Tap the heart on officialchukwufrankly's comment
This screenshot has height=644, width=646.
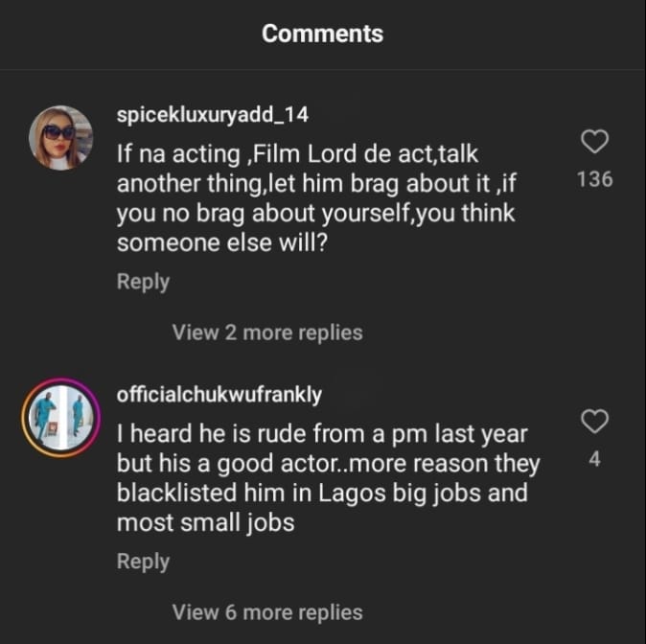click(x=595, y=421)
